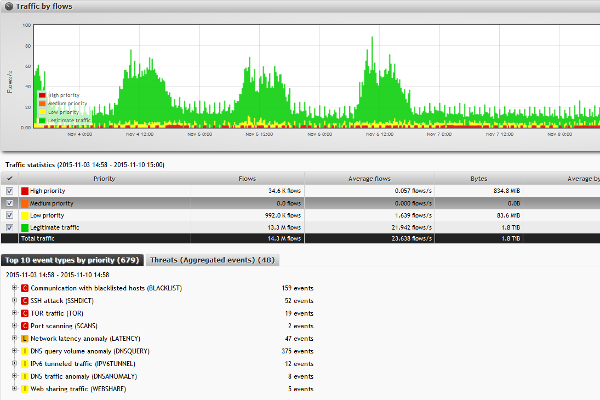Click the 34.6 K flows cell

pos(284,191)
